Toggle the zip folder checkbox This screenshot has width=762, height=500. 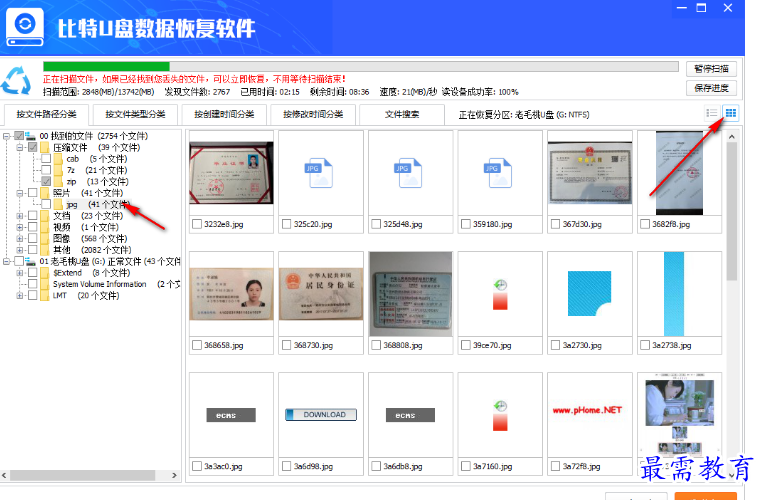click(x=46, y=181)
